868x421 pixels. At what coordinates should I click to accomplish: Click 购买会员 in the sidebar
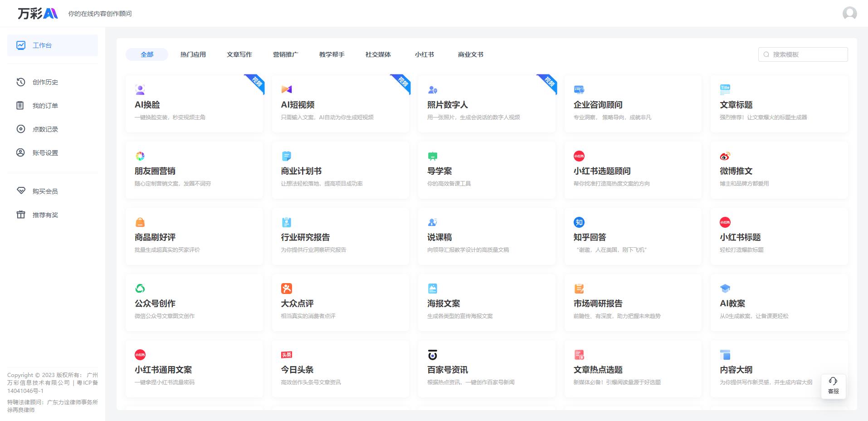point(45,191)
